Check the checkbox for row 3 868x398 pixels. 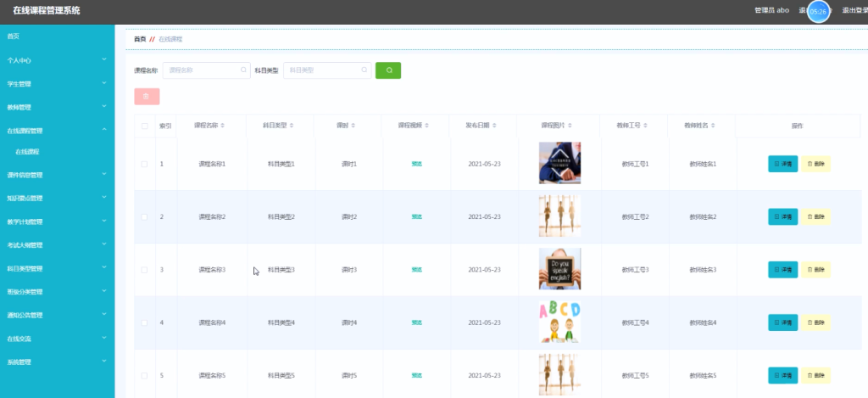[144, 270]
